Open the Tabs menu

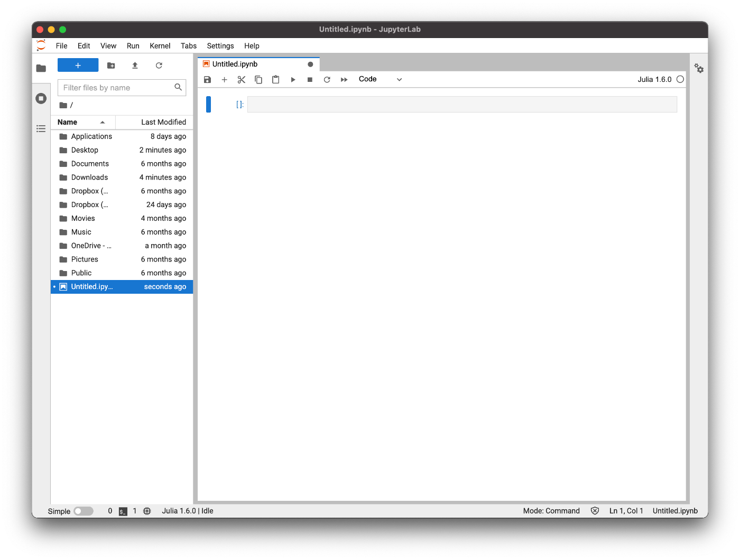pos(189,46)
